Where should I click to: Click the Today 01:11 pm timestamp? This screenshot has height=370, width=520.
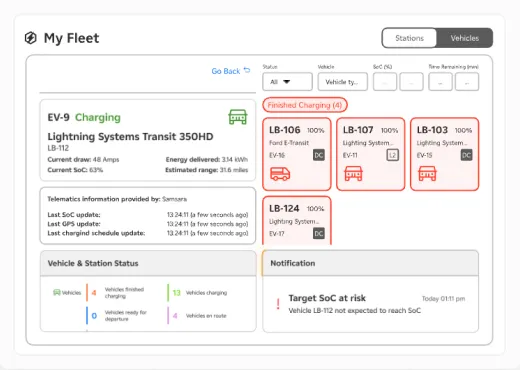[443, 299]
